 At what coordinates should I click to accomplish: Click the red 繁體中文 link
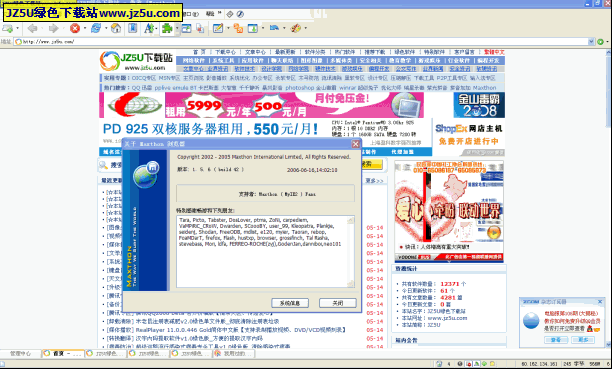[494, 52]
